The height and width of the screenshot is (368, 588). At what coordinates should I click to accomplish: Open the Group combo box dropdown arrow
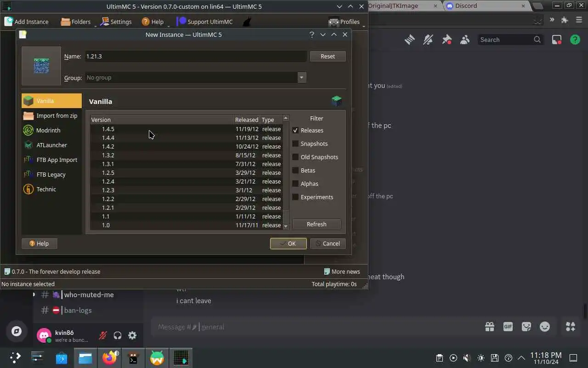pyautogui.click(x=302, y=78)
